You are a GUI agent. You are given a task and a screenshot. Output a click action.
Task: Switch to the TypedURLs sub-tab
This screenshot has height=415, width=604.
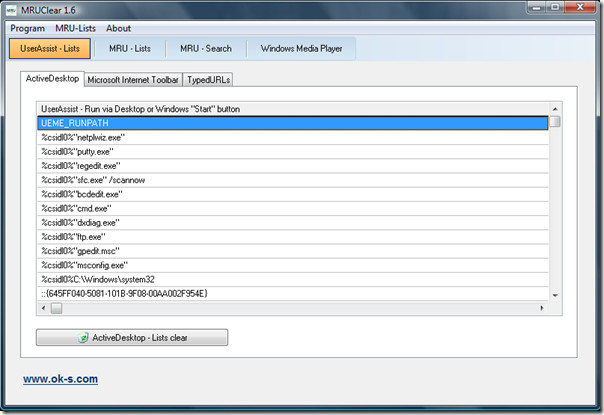pos(208,80)
